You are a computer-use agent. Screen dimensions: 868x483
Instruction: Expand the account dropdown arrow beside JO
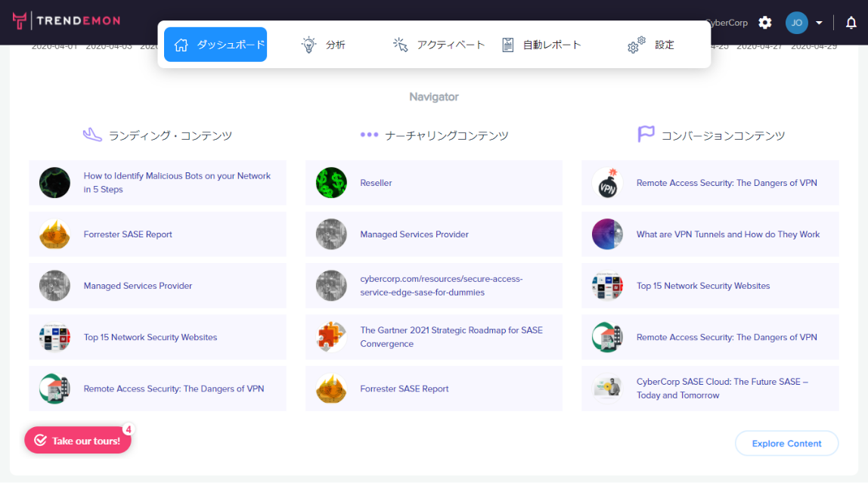(820, 23)
